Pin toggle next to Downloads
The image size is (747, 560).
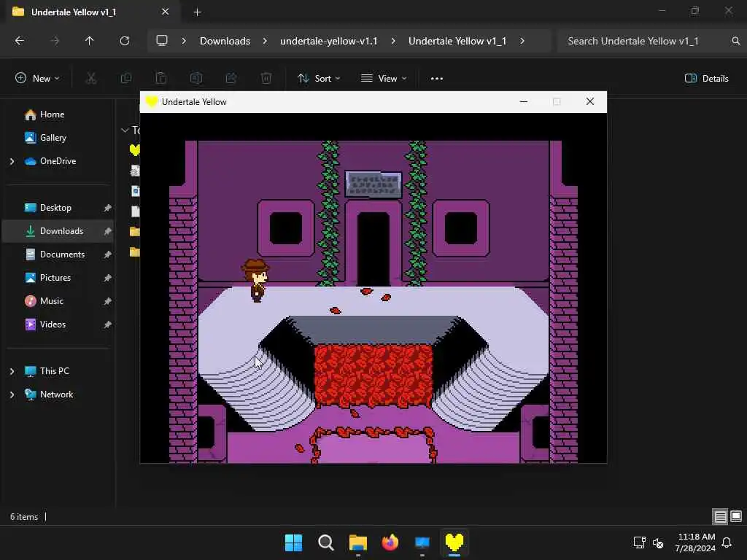108,231
